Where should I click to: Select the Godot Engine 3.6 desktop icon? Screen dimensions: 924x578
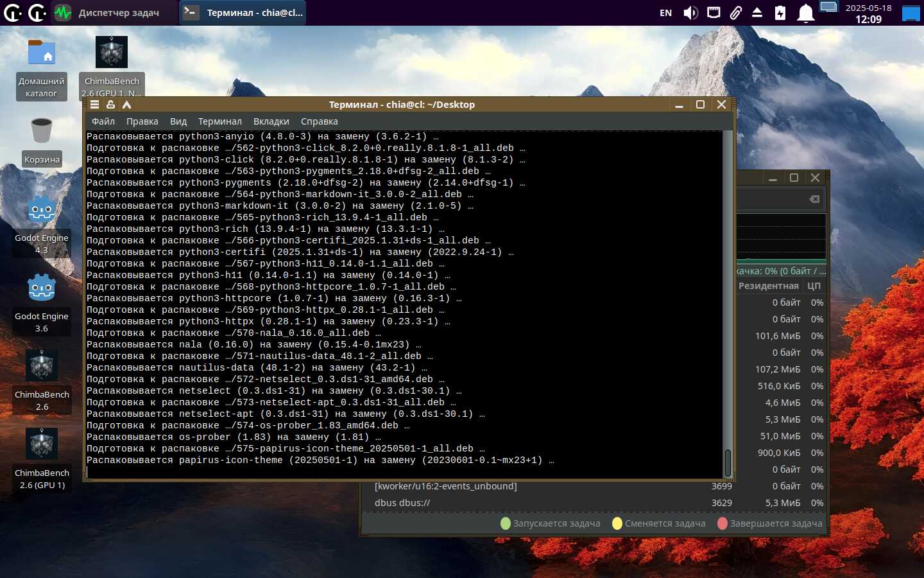[42, 304]
